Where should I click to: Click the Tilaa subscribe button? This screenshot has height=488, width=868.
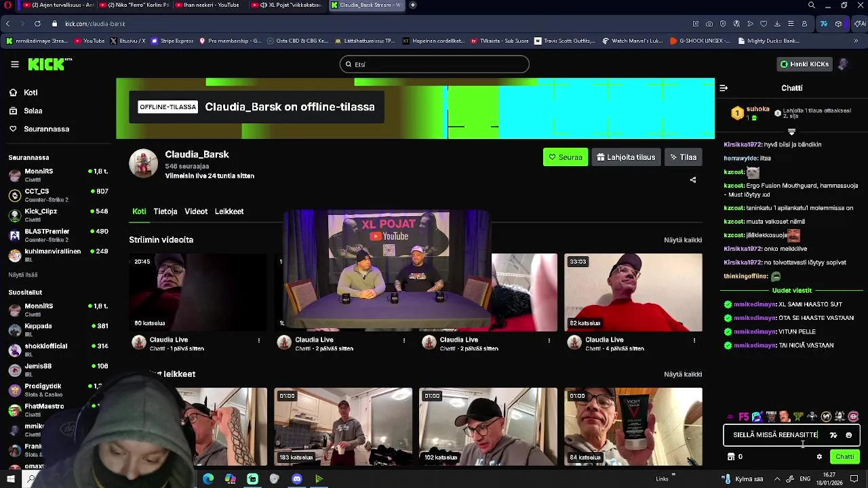683,157
